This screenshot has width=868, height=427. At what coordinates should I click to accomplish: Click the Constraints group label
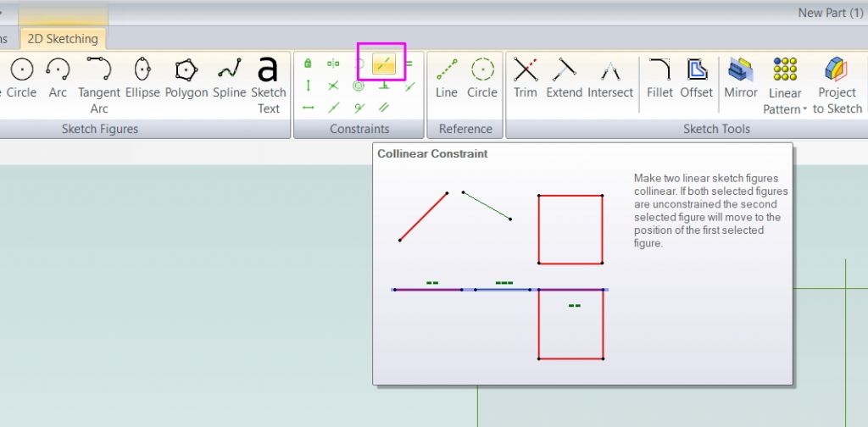tap(359, 129)
